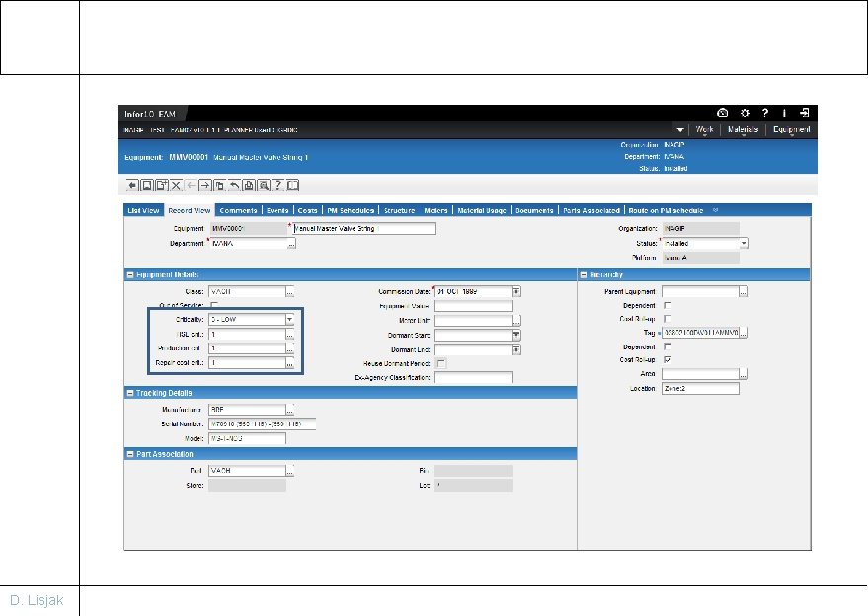Click the Save record toolbar icon
The width and height of the screenshot is (868, 616).
147,185
